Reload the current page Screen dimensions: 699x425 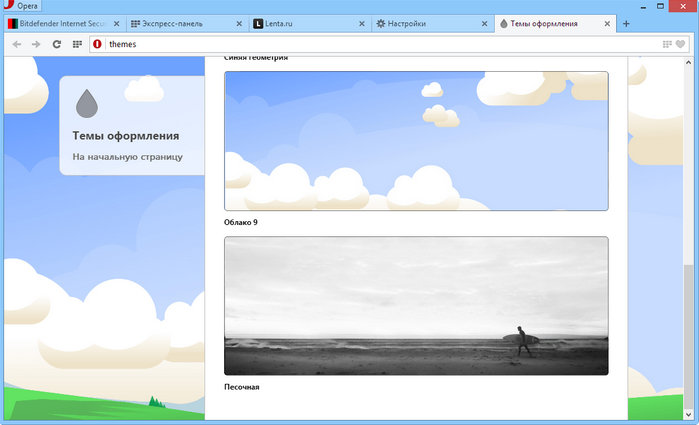point(57,44)
